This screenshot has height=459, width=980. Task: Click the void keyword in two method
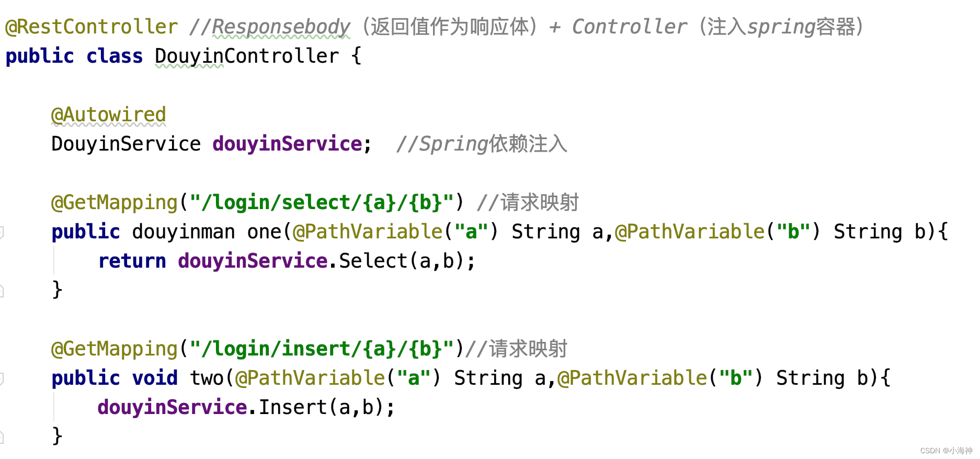[155, 378]
